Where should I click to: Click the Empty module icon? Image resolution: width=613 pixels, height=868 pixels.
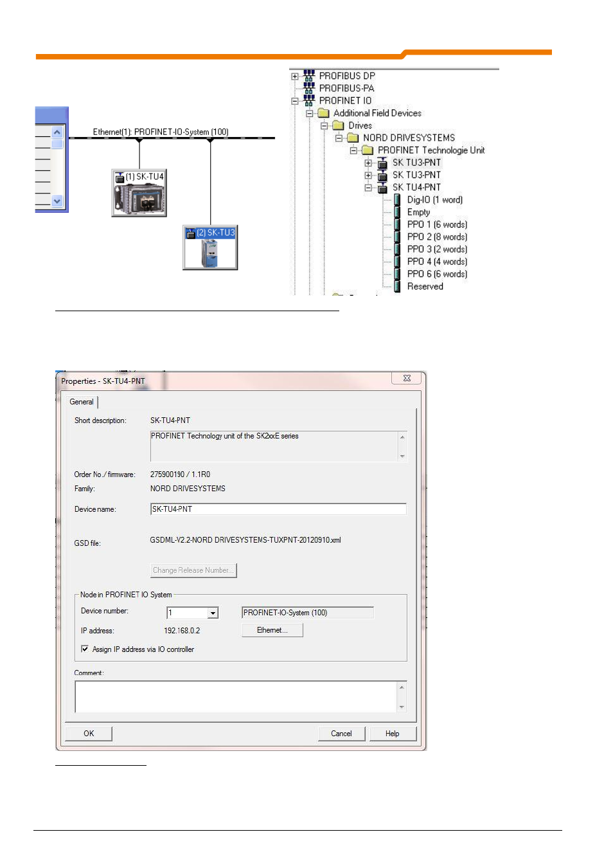[397, 212]
